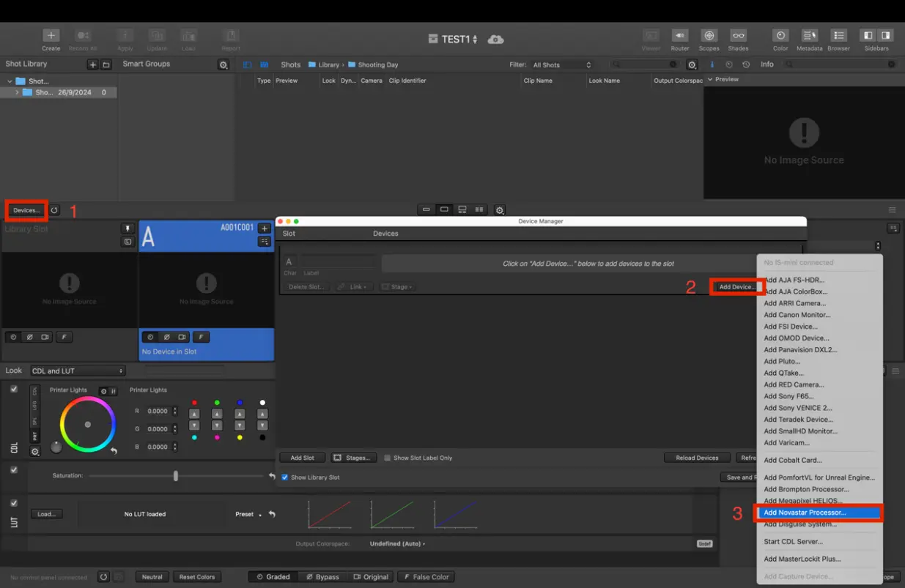This screenshot has width=905, height=588.
Task: Open the All Shots filter dropdown
Action: click(x=561, y=65)
